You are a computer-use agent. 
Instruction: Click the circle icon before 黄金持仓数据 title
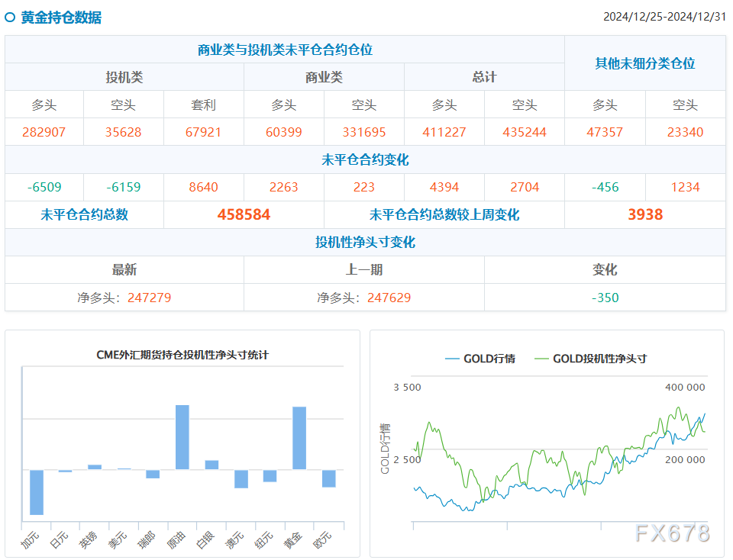pos(8,14)
